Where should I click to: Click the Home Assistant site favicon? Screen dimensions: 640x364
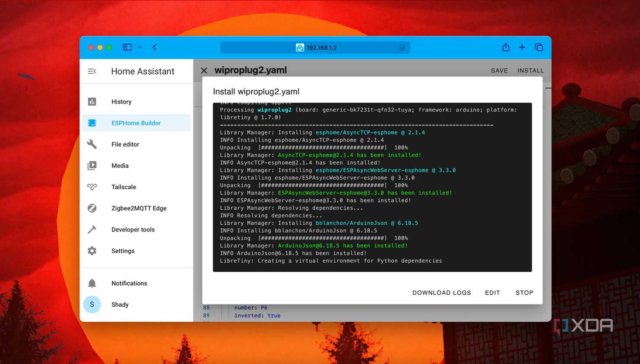pos(300,47)
